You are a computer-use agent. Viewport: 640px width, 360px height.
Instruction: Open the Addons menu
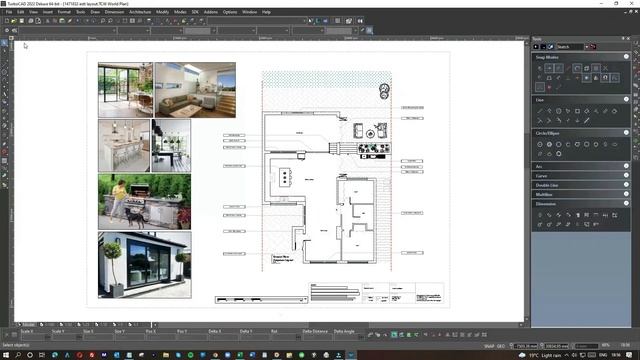(x=211, y=12)
